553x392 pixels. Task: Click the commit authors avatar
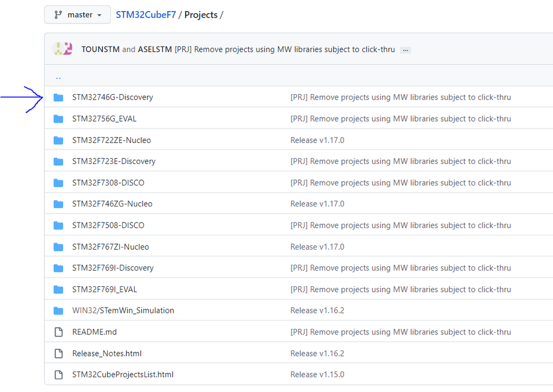click(62, 49)
